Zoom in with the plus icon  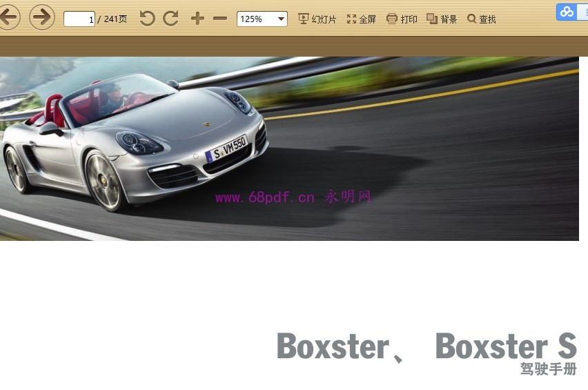tap(197, 18)
